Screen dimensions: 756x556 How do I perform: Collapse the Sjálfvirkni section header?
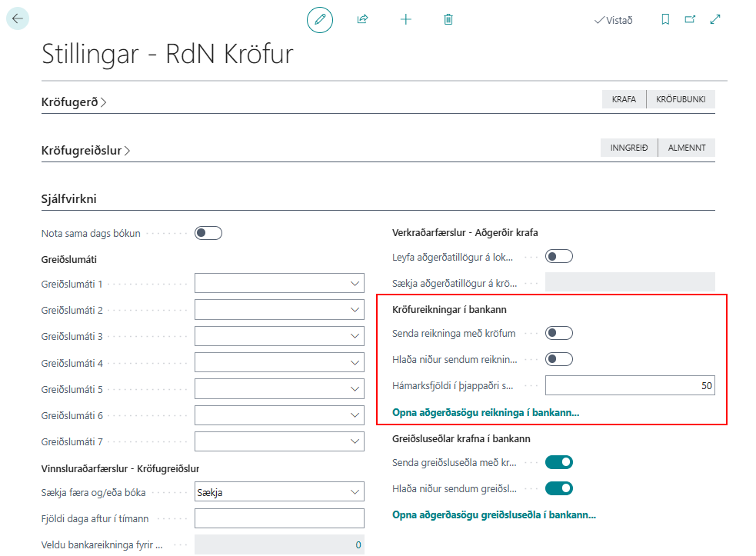69,198
